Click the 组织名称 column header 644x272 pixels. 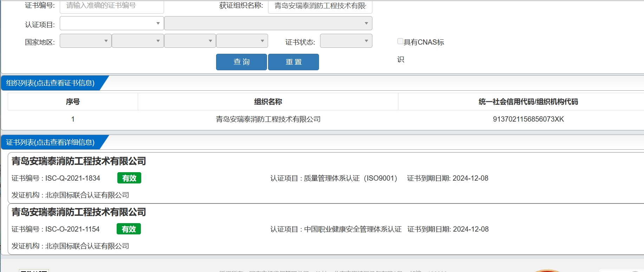[268, 102]
